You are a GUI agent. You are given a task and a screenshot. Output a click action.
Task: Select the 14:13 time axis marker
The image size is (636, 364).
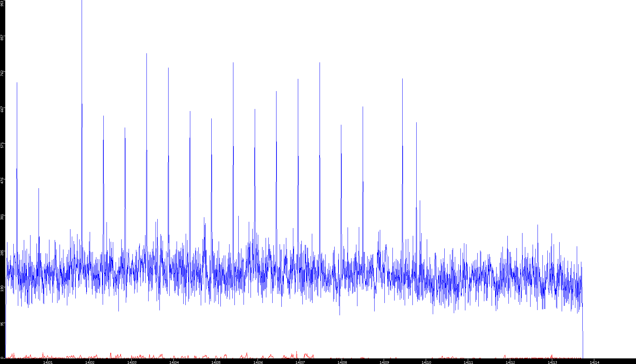(x=552, y=362)
